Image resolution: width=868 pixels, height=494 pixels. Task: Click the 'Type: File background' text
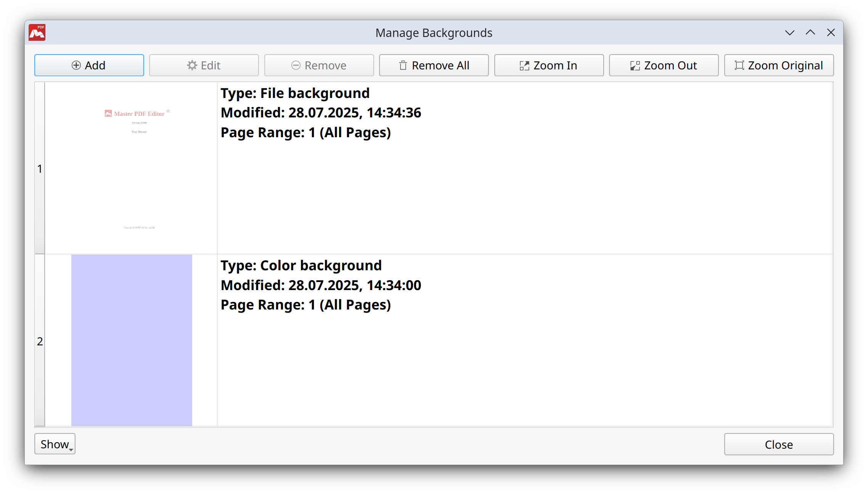tap(295, 93)
